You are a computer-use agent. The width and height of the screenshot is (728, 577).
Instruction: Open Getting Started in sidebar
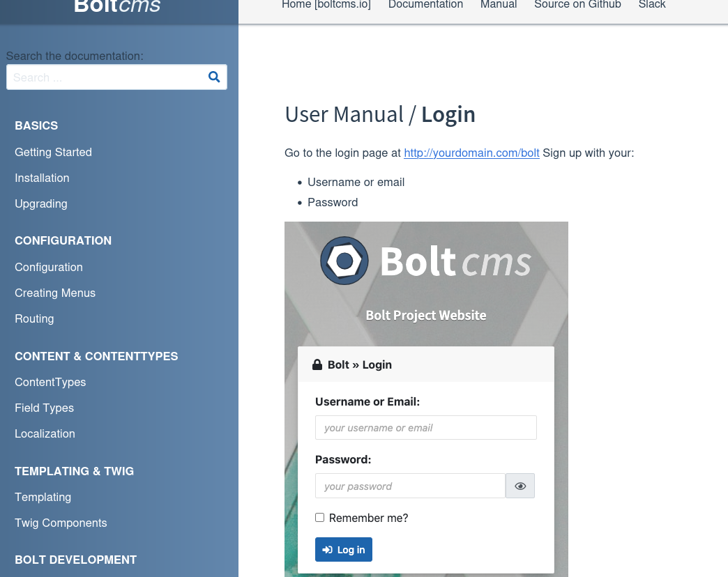pyautogui.click(x=54, y=152)
